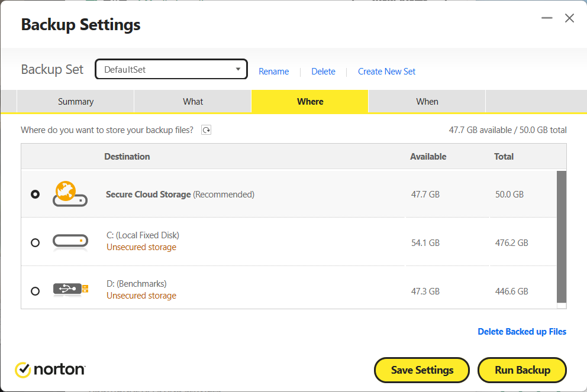Click the Run Backup button
The width and height of the screenshot is (587, 392).
523,370
